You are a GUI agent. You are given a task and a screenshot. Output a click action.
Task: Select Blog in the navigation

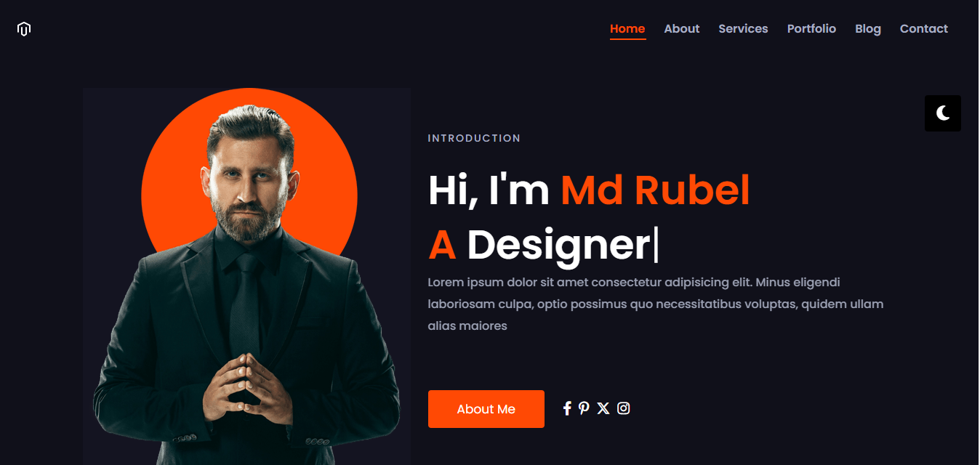pyautogui.click(x=868, y=29)
